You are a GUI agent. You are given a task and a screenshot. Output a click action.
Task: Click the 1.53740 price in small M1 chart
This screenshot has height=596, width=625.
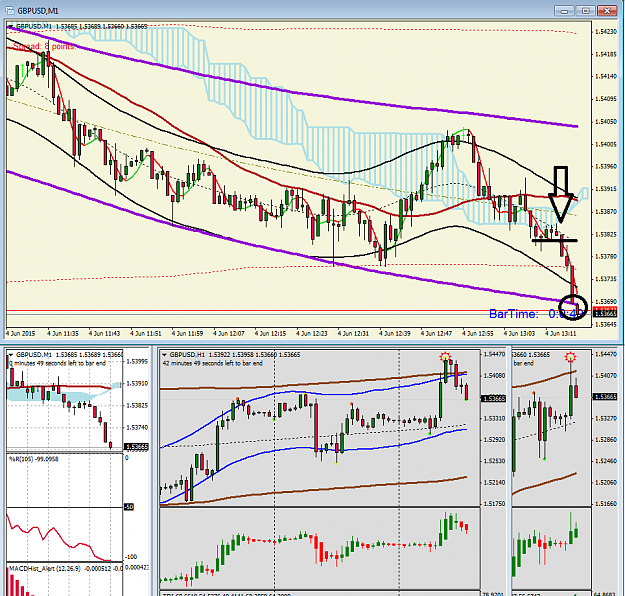point(136,427)
